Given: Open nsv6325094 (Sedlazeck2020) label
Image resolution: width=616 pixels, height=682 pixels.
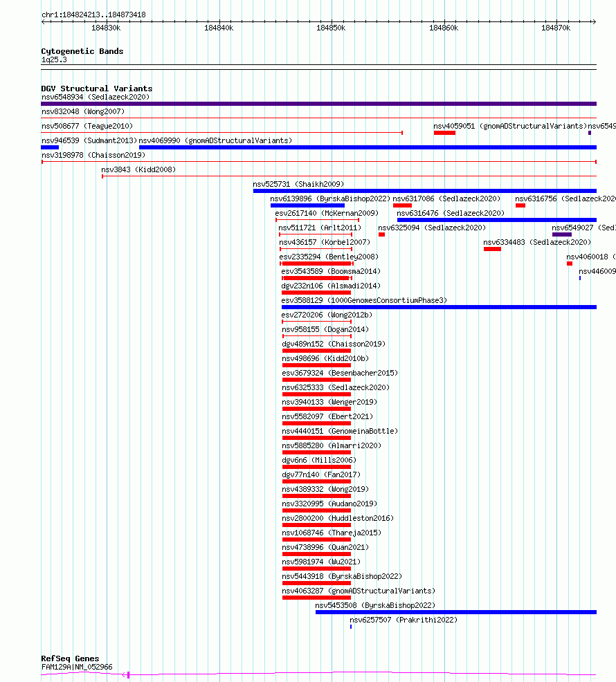Looking at the screenshot, I should pos(432,228).
